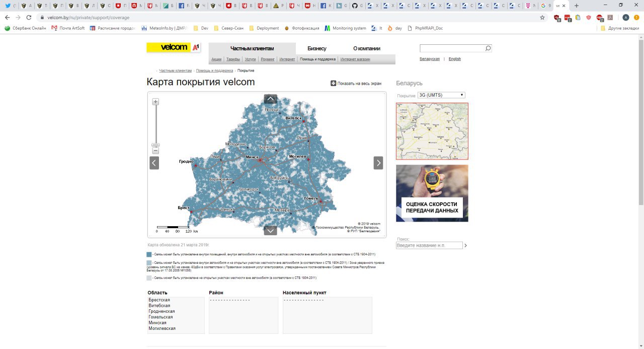Open Помощь и поддержка submenu item

[x=317, y=59]
